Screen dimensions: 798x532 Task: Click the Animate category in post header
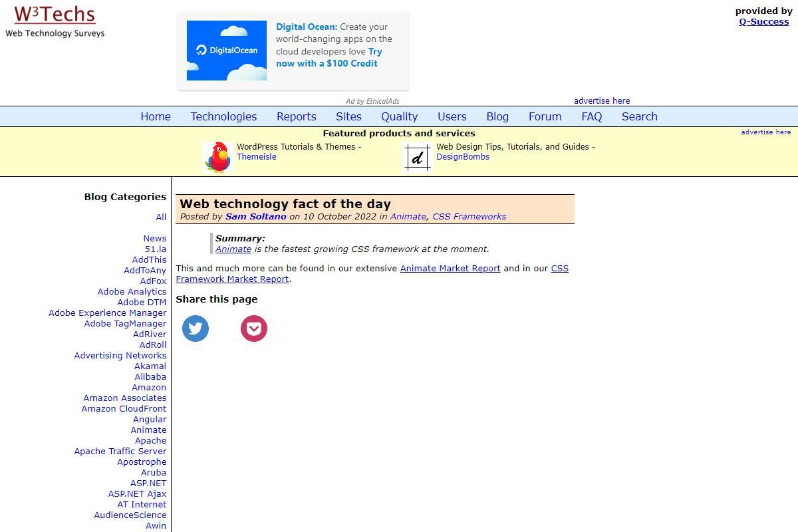[408, 216]
